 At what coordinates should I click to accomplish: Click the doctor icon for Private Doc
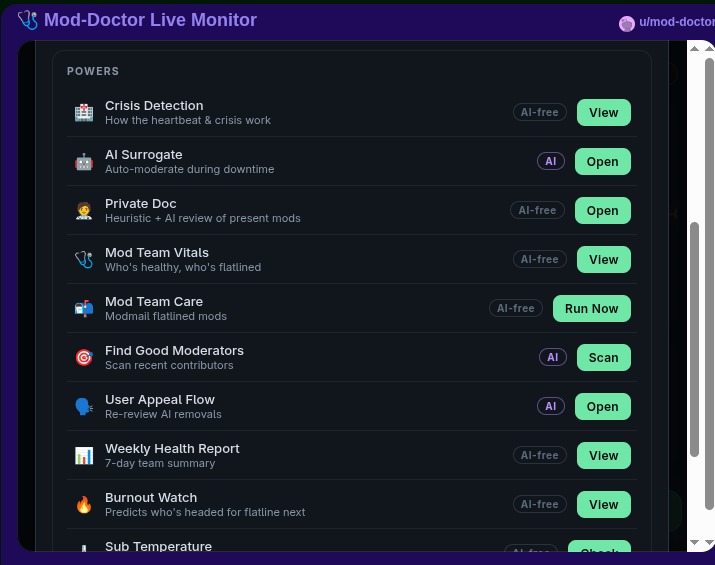(84, 211)
